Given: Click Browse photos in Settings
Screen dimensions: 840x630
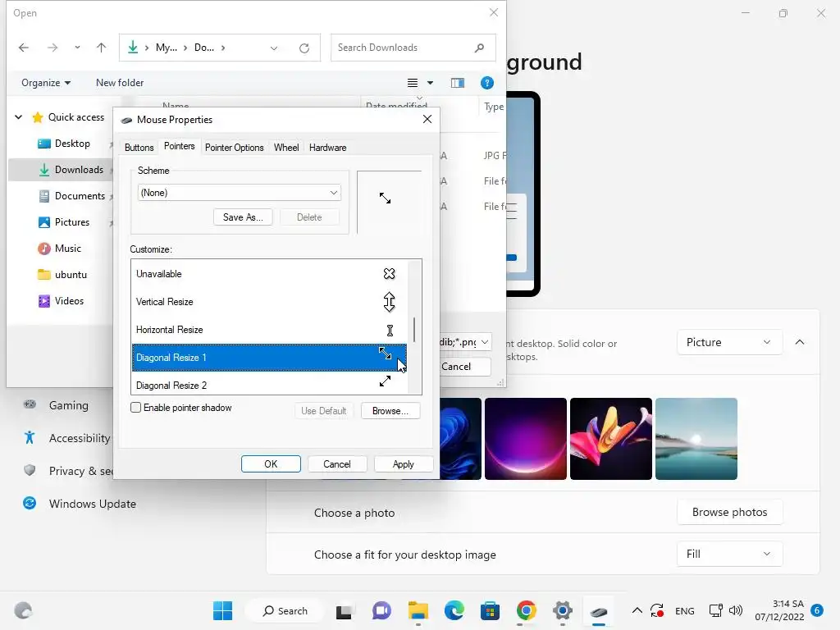Looking at the screenshot, I should [729, 512].
